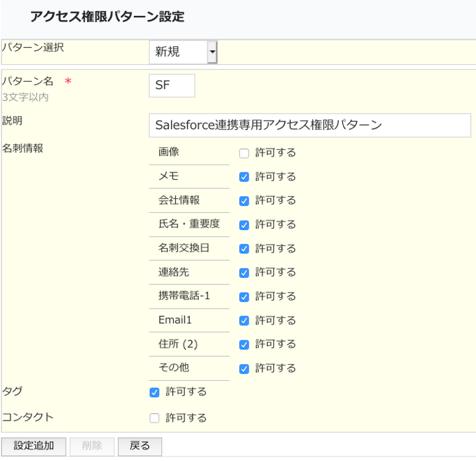The height and width of the screenshot is (461, 476).
Task: Uncheck the メモ permission checkbox
Action: (x=244, y=177)
